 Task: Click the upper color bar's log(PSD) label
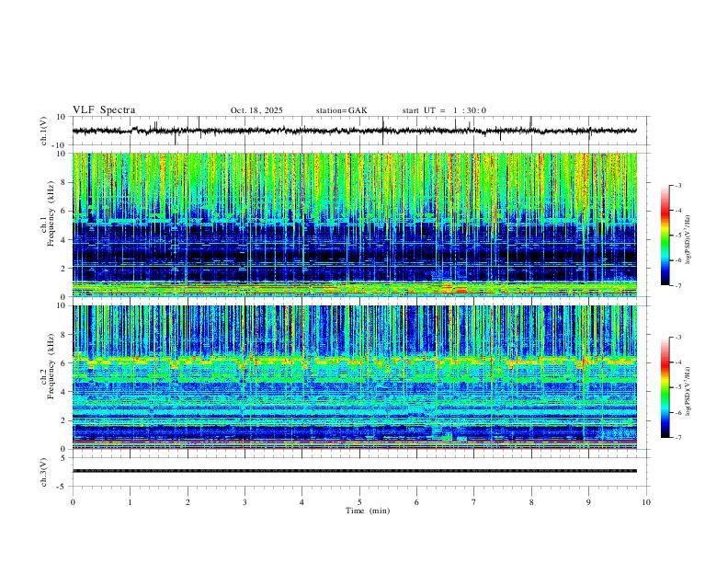click(688, 240)
